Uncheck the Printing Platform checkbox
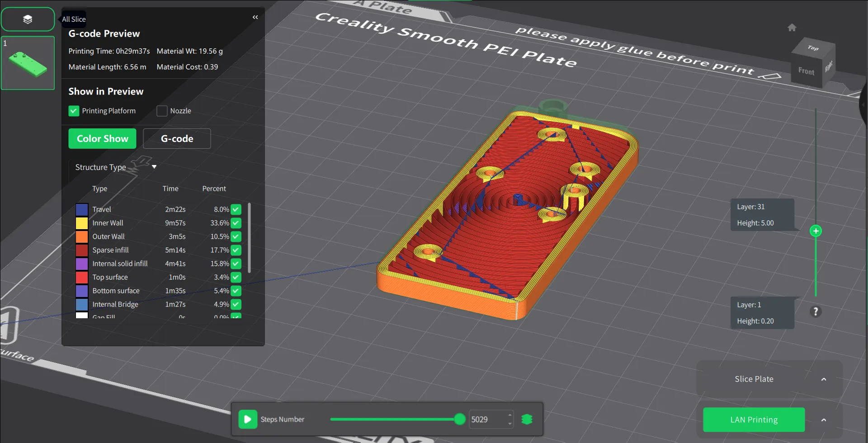 pyautogui.click(x=74, y=111)
